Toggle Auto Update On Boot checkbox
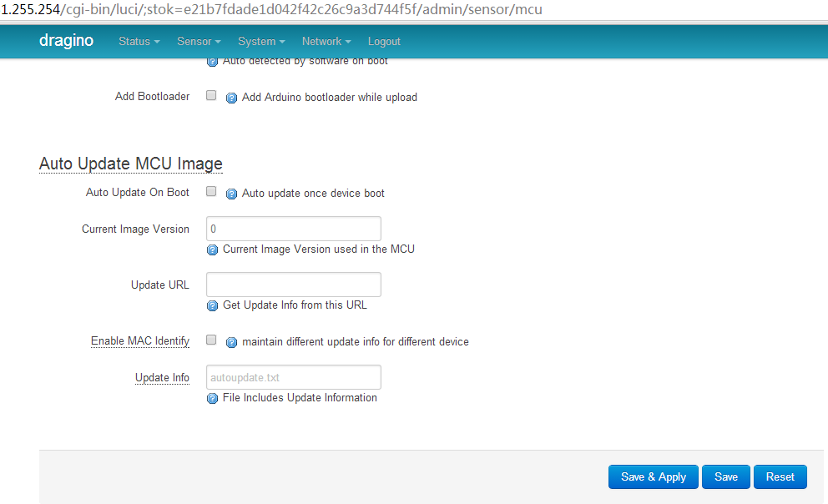Viewport: 828px width, 504px height. 211,192
